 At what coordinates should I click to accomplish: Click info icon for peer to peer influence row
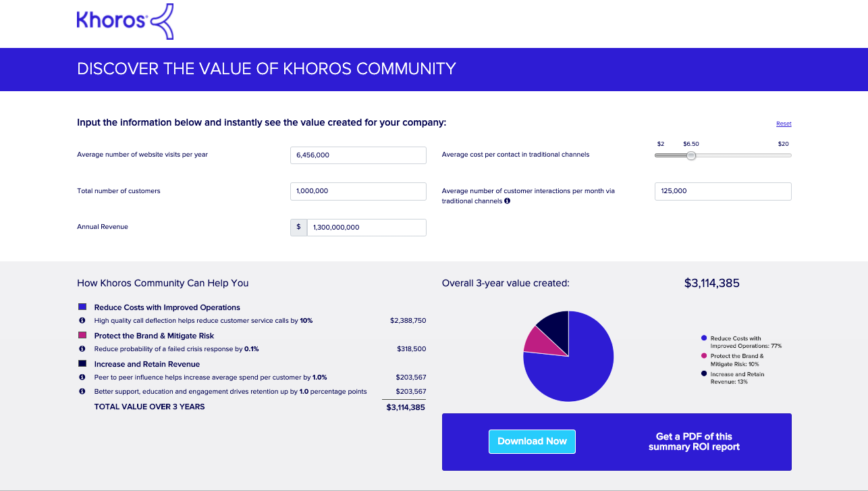[x=82, y=378]
